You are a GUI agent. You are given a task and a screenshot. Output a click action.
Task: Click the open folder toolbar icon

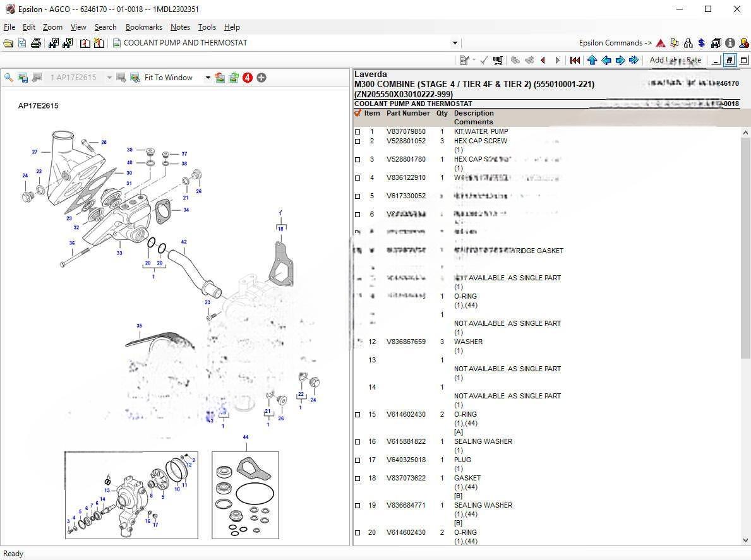point(8,43)
